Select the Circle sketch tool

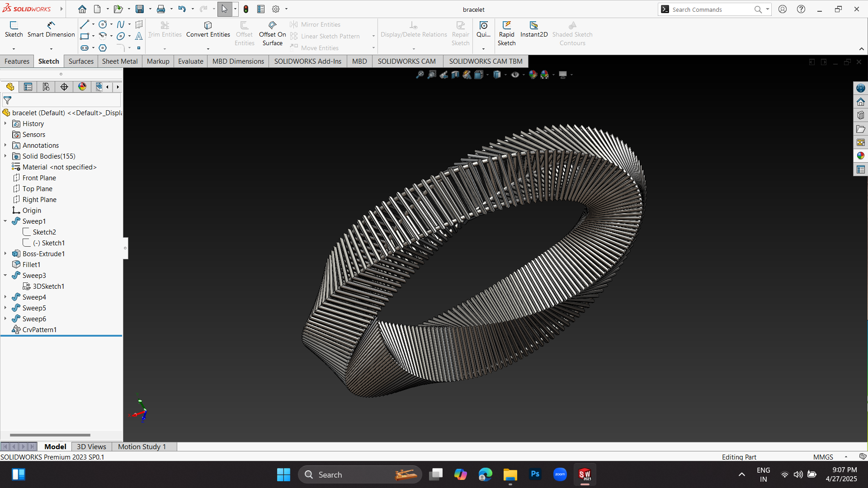pyautogui.click(x=103, y=24)
